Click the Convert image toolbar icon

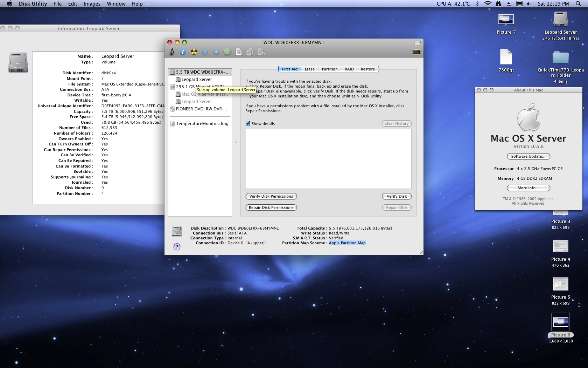(x=250, y=52)
